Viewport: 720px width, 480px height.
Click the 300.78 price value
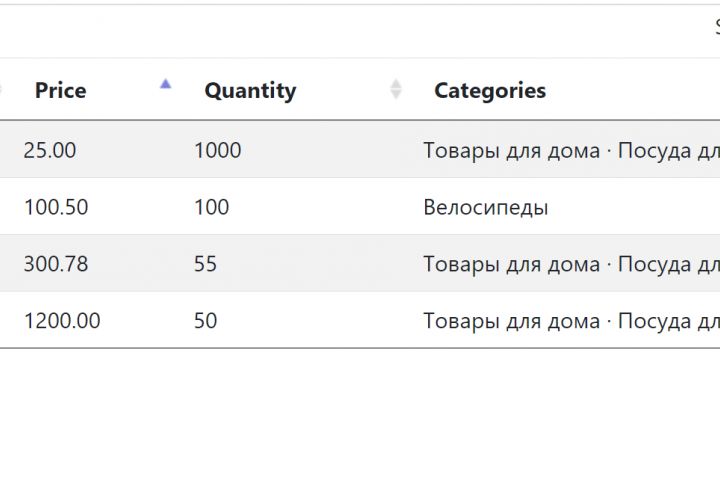[56, 264]
